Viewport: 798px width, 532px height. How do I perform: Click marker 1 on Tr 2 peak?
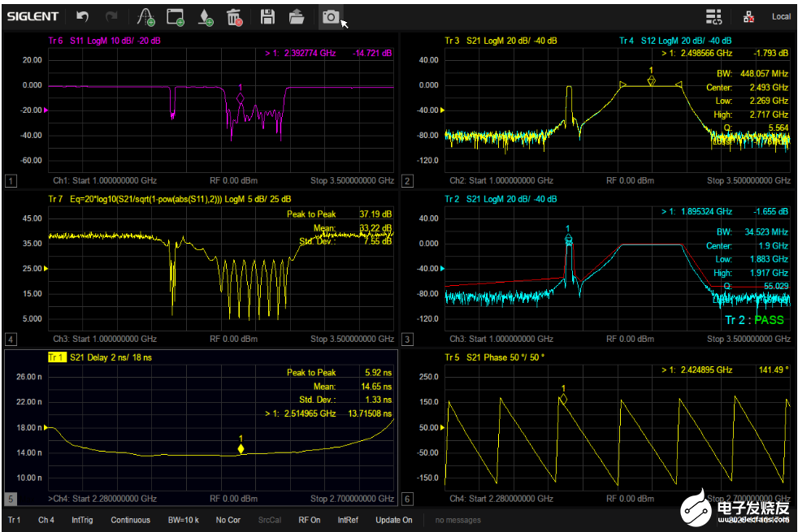[569, 239]
